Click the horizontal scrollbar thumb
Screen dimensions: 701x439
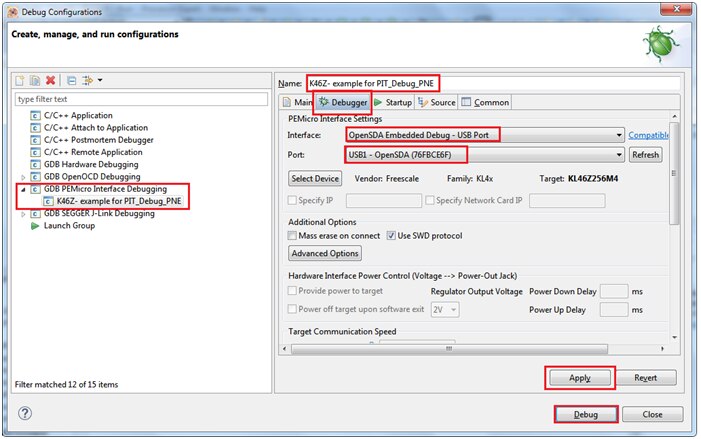pos(449,349)
